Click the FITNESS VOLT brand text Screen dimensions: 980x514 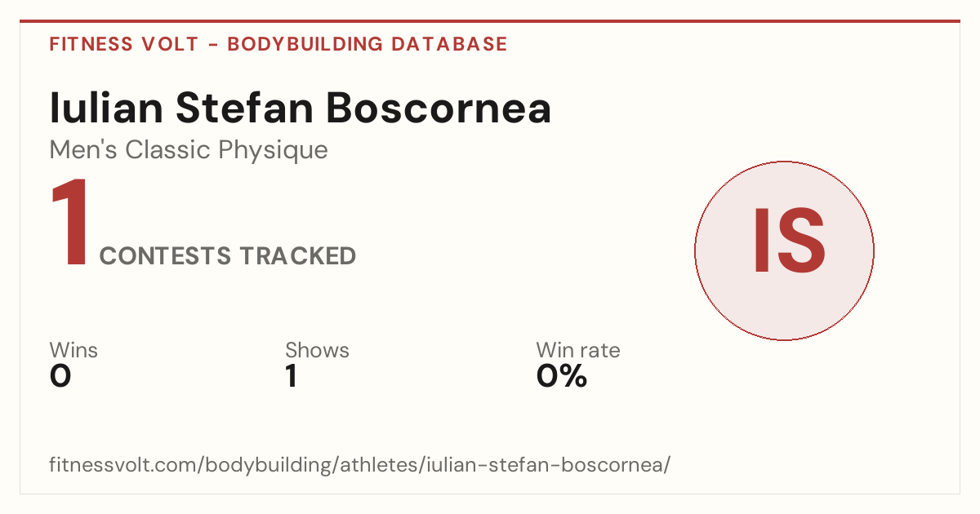tap(124, 44)
